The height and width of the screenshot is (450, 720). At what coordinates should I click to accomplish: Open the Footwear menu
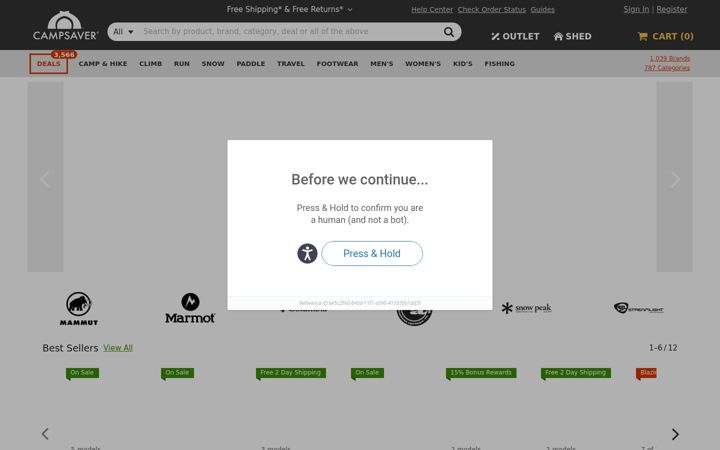click(338, 64)
